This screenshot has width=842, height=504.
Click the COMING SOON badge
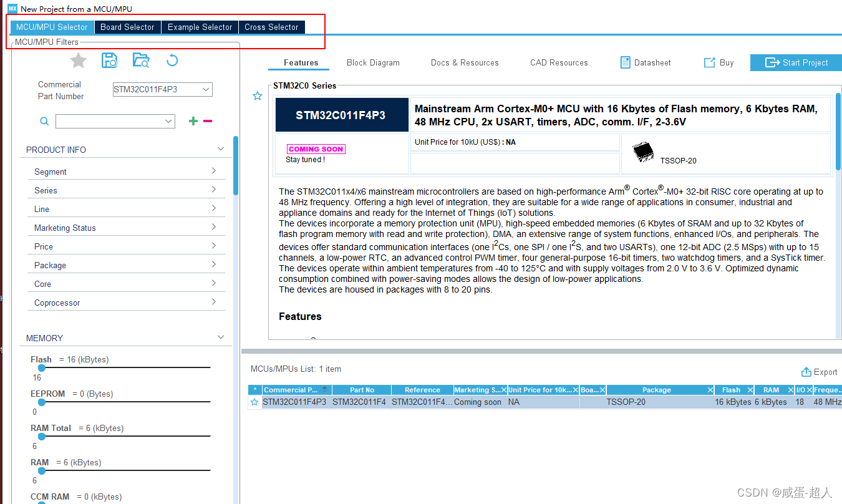(316, 149)
